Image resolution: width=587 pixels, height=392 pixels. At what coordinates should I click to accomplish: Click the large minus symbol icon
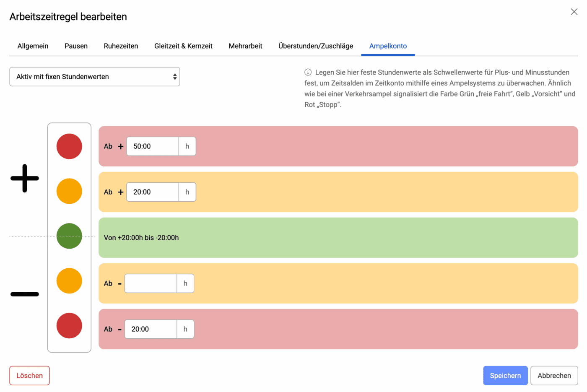point(25,294)
